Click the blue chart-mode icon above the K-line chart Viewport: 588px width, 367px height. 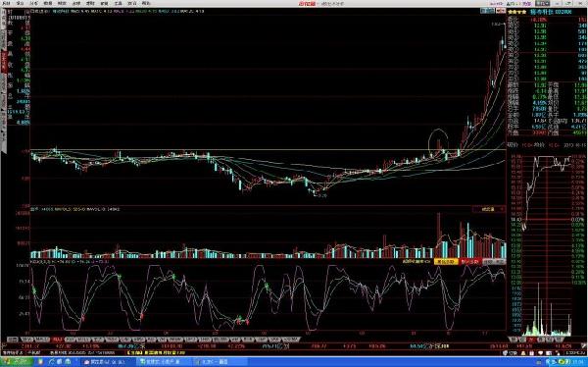487,11
